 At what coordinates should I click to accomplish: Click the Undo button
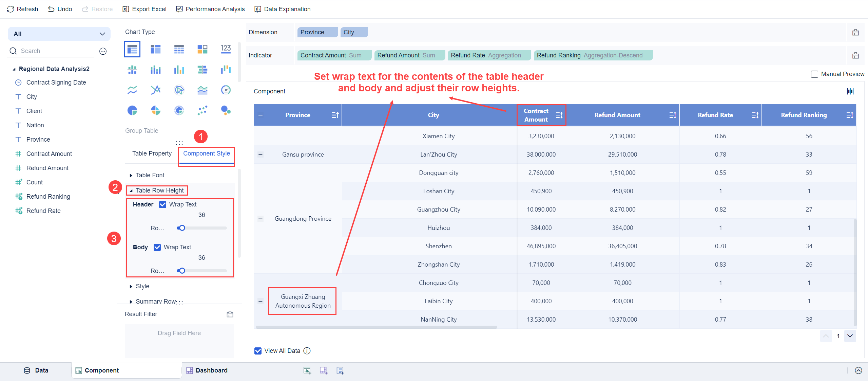pyautogui.click(x=60, y=9)
